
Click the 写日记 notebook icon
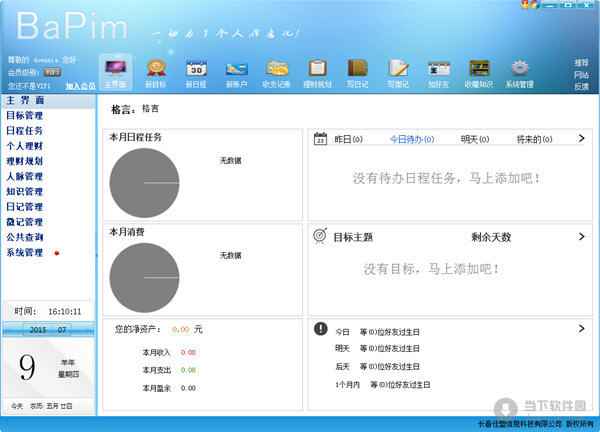point(357,68)
